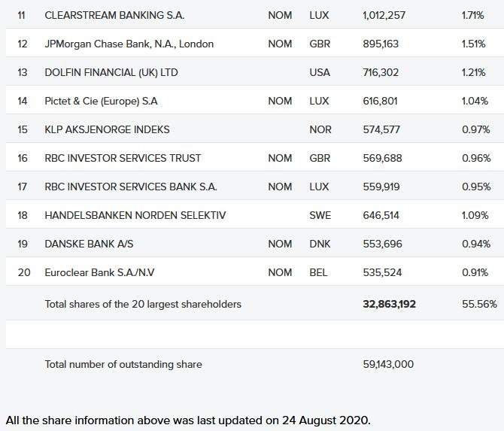Select Euroclear Bank S.A./N.V entry
This screenshot has width=504, height=431.
click(100, 272)
